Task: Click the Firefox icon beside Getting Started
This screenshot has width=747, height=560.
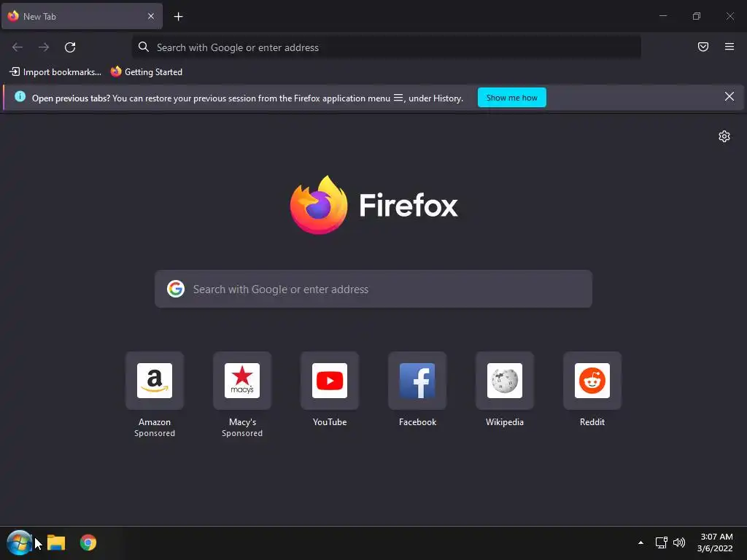Action: [x=116, y=71]
